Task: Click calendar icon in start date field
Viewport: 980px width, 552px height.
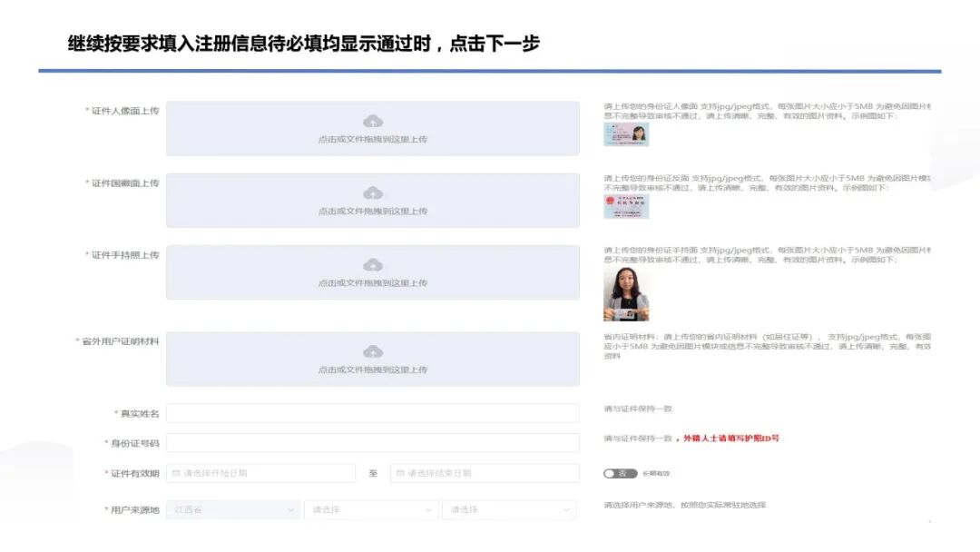Action: coord(176,473)
